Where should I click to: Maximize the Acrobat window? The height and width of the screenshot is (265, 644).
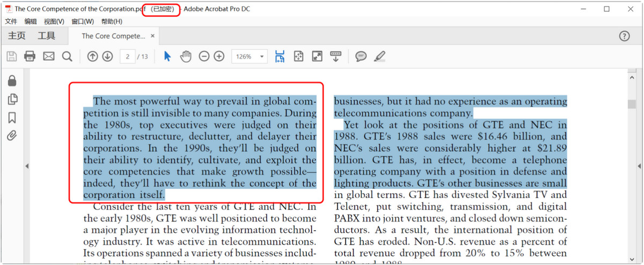[x=607, y=9]
